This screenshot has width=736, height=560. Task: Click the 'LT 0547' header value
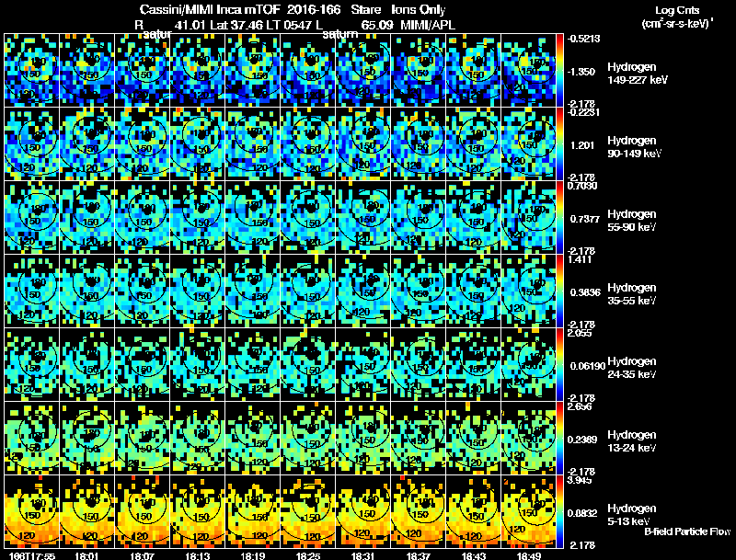[x=290, y=25]
